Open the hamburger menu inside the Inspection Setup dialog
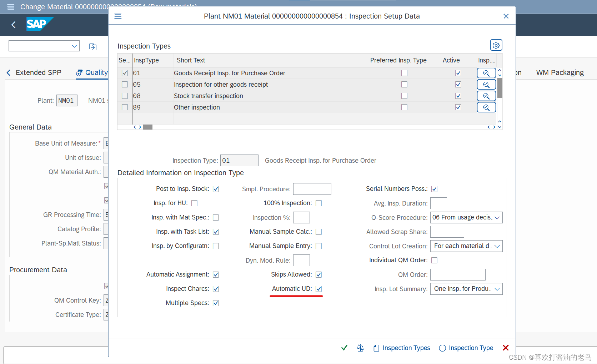 coord(118,16)
